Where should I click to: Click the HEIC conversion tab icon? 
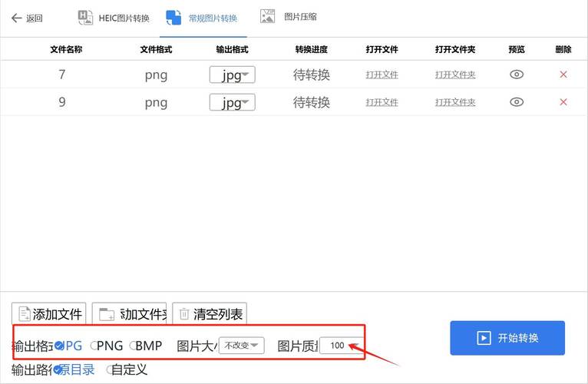click(85, 18)
